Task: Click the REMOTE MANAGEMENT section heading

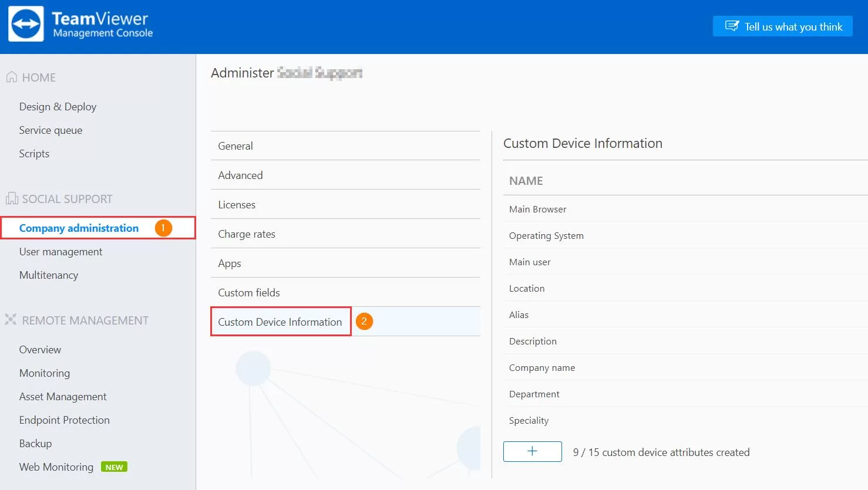Action: tap(85, 320)
